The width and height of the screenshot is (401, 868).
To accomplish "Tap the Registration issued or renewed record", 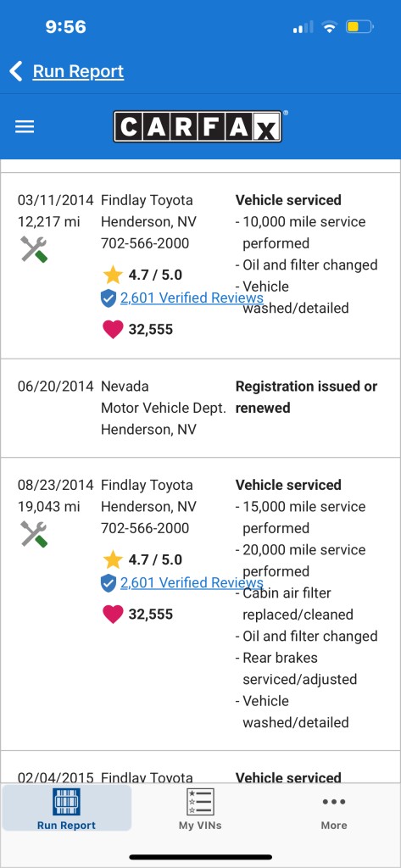I will point(200,408).
